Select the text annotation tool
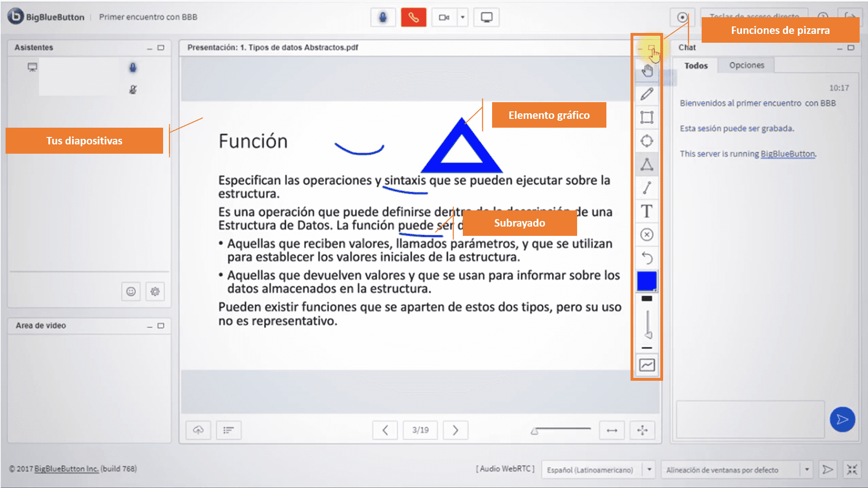 647,211
